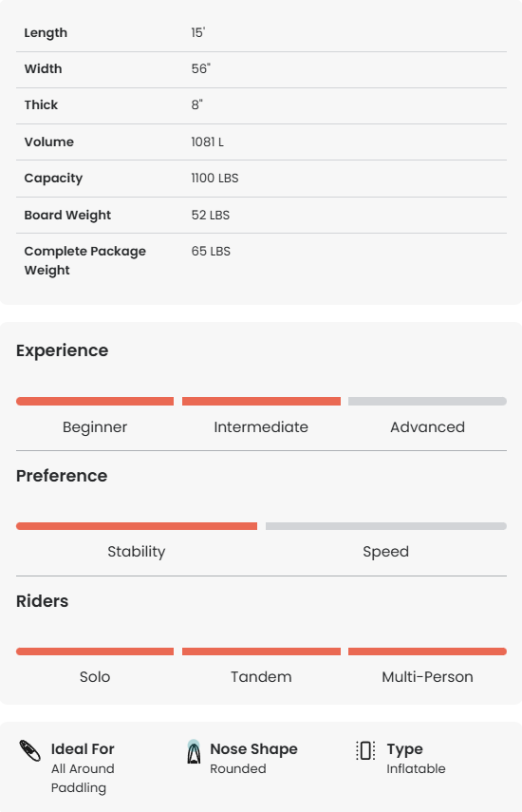Click the Volume 1081 L value
The image size is (522, 812).
pos(208,142)
